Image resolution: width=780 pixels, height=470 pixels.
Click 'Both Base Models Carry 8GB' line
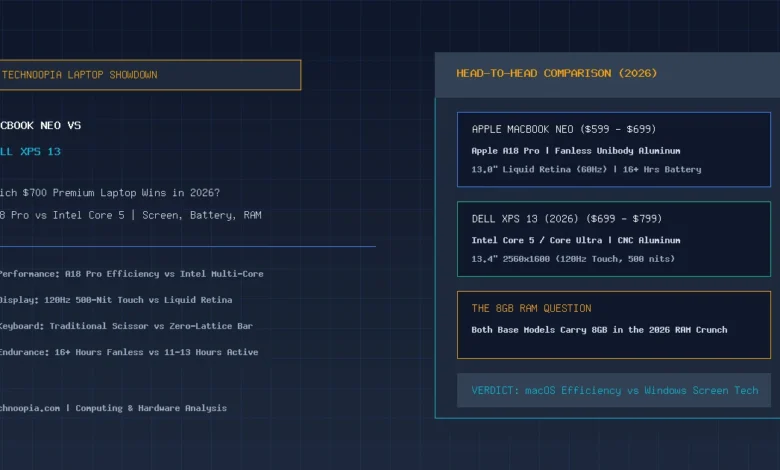point(599,330)
